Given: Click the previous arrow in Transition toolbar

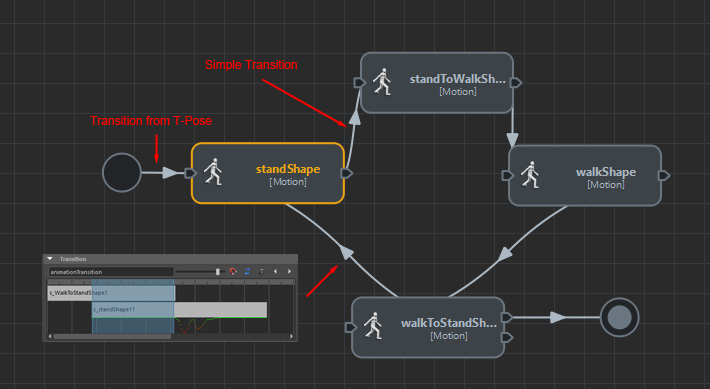Looking at the screenshot, I should point(275,271).
